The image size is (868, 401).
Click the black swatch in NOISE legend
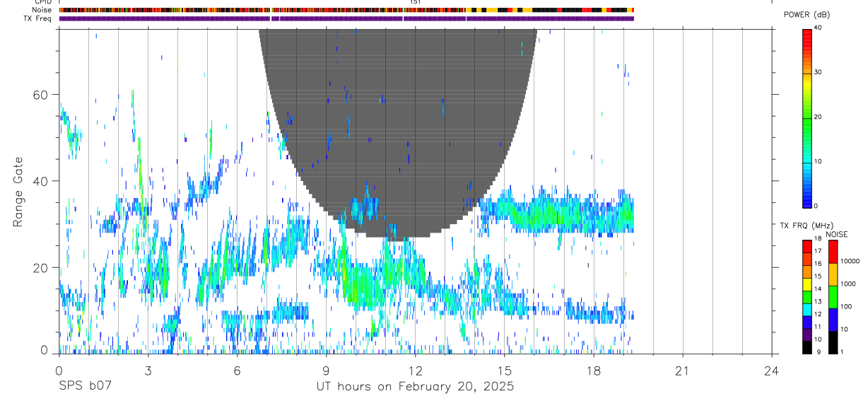point(833,342)
